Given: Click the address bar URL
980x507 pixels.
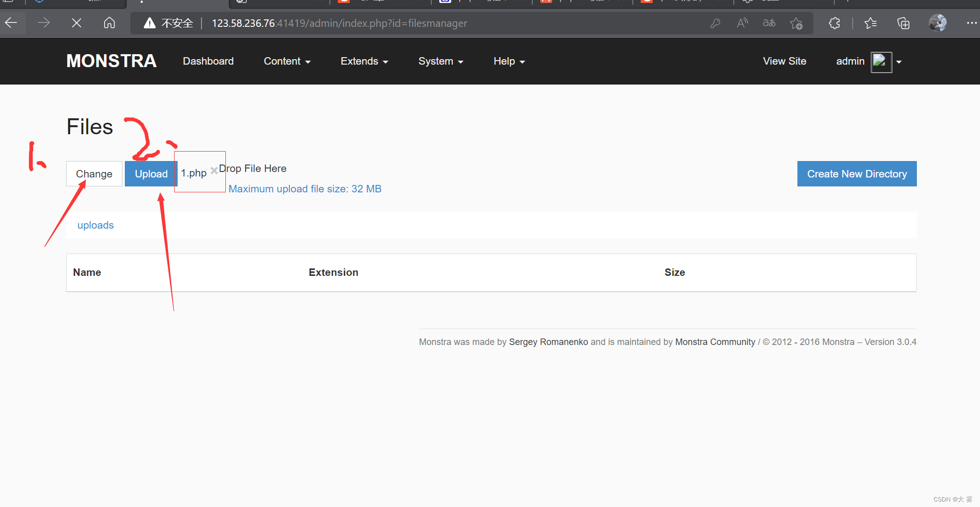Looking at the screenshot, I should pos(339,23).
